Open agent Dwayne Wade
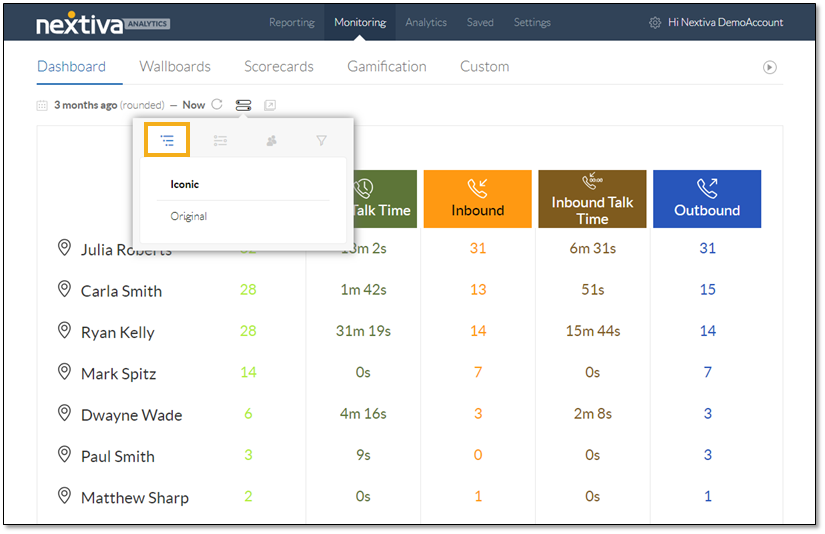 [132, 415]
